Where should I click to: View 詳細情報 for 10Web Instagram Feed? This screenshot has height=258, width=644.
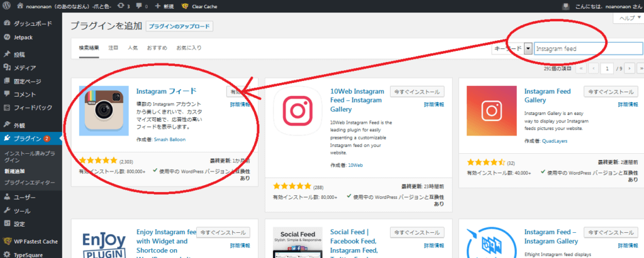tap(434, 105)
